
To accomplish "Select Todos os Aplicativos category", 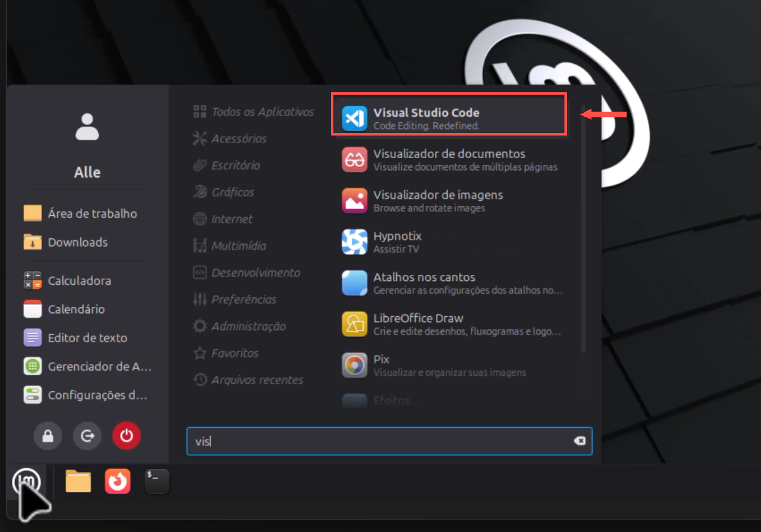I will pyautogui.click(x=254, y=112).
